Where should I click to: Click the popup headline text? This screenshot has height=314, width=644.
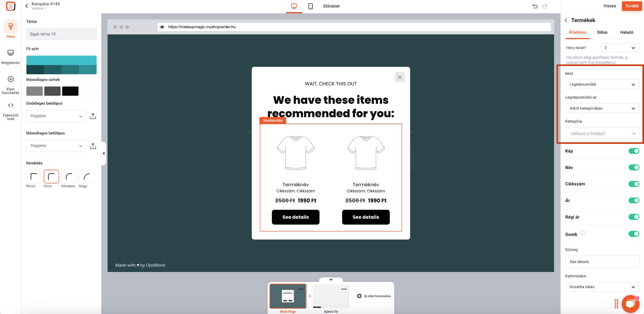click(331, 106)
